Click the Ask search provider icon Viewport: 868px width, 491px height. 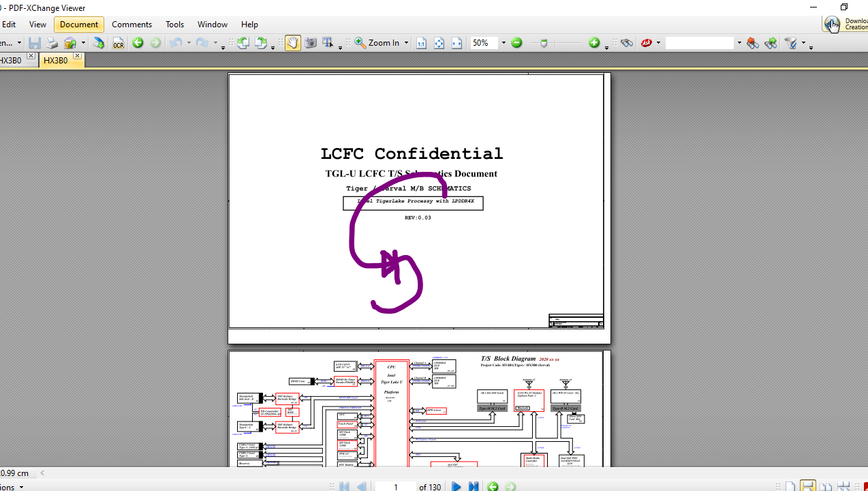point(647,43)
